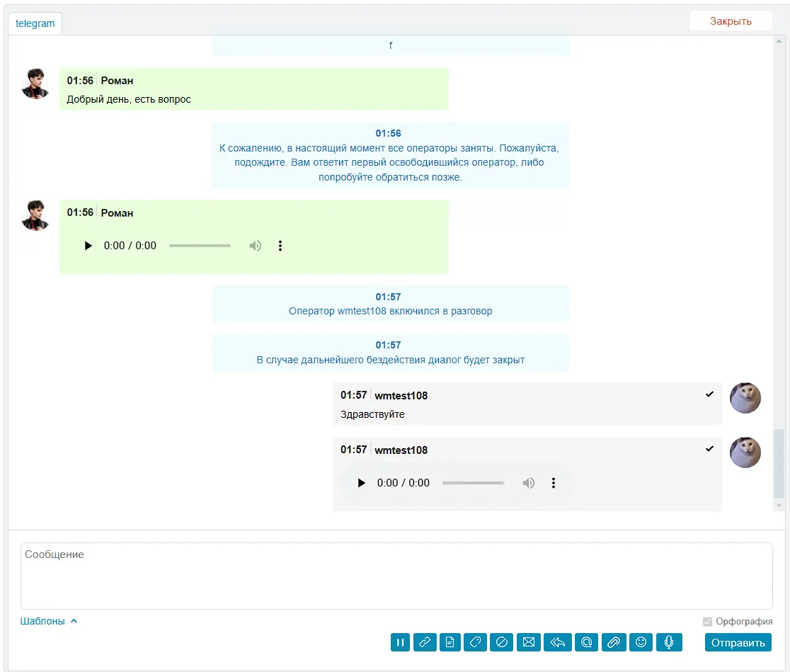Click the Закрыть button
790x672 pixels.
click(731, 21)
